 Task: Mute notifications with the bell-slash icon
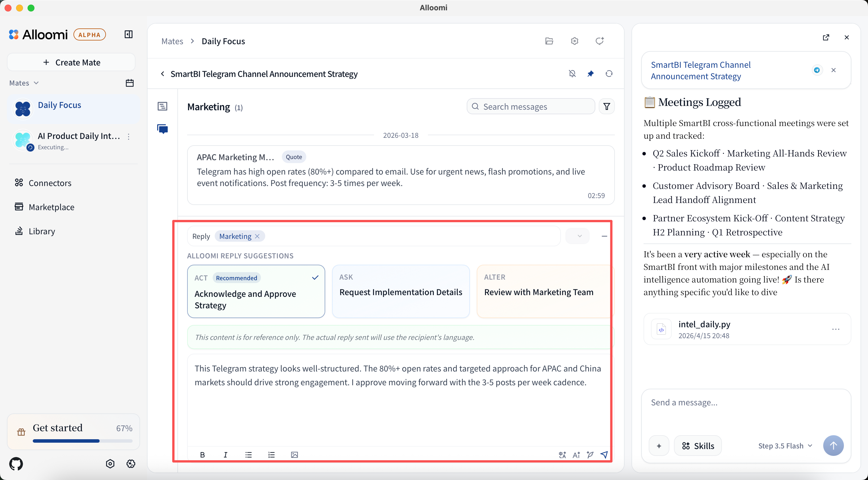point(572,73)
